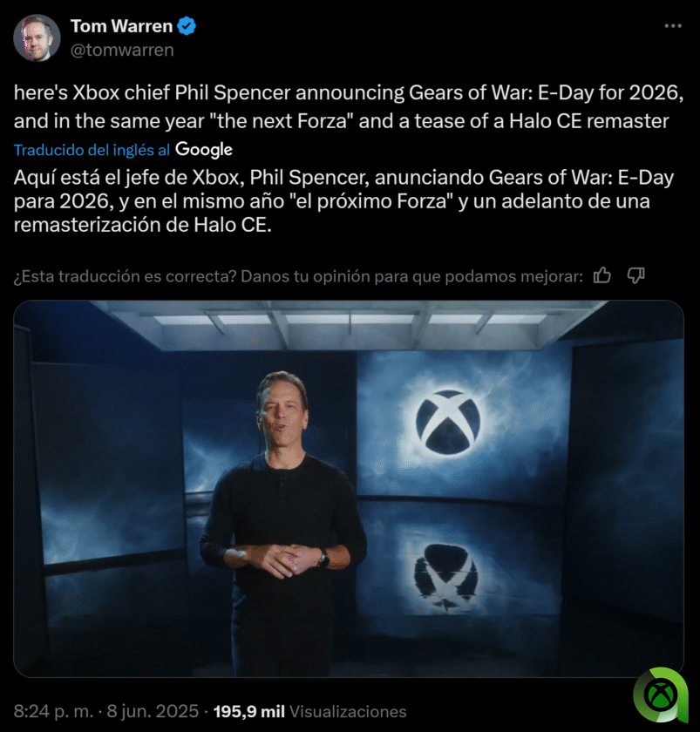
Task: Click the green Xbox watermark logo
Action: [661, 695]
